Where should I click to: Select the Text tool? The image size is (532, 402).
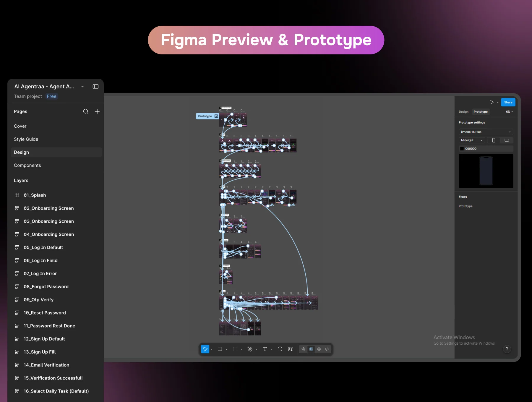click(265, 349)
